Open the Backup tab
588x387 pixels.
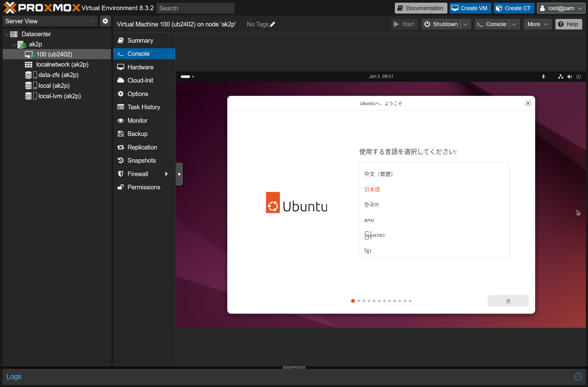pyautogui.click(x=144, y=134)
